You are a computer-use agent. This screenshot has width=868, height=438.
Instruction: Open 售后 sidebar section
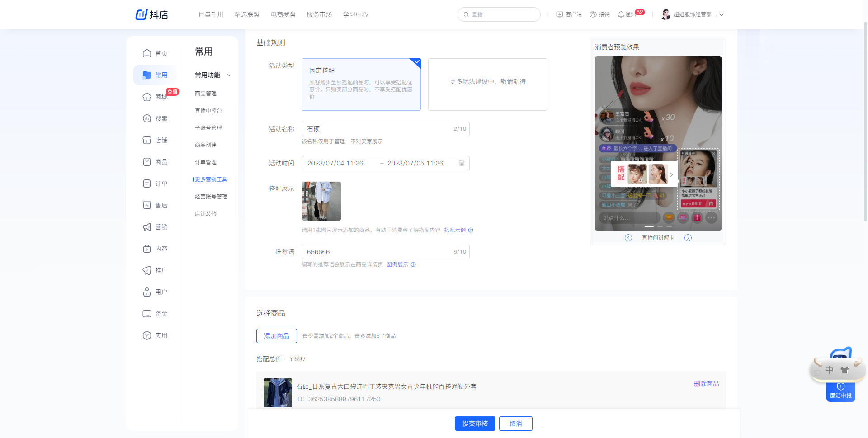(x=155, y=205)
